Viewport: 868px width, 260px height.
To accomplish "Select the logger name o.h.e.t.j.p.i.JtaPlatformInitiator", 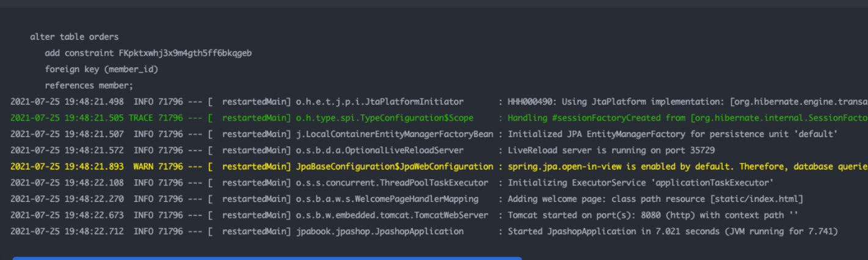I will tap(379, 102).
